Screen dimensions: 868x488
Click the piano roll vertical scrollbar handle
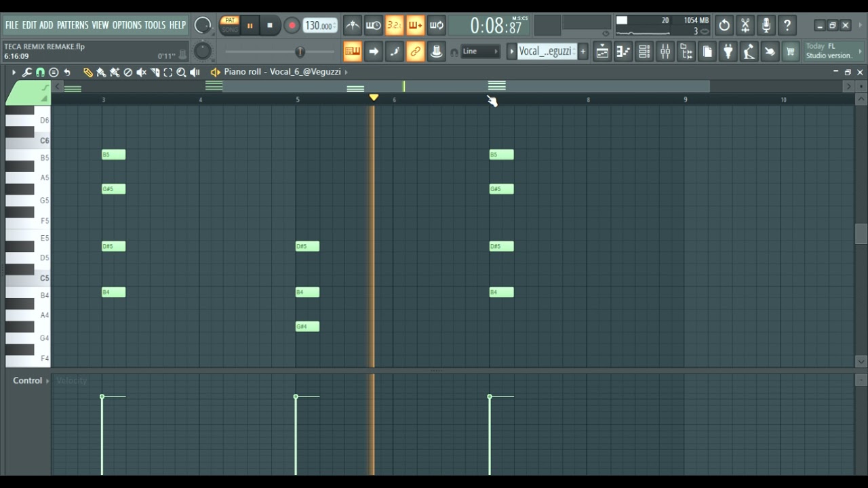861,233
